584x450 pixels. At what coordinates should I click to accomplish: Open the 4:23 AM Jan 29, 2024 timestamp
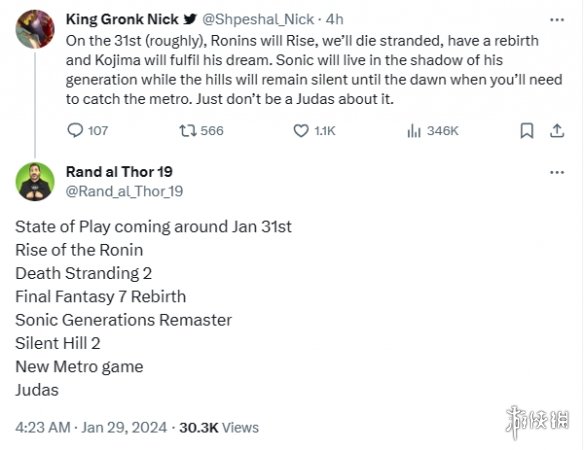tap(91, 427)
